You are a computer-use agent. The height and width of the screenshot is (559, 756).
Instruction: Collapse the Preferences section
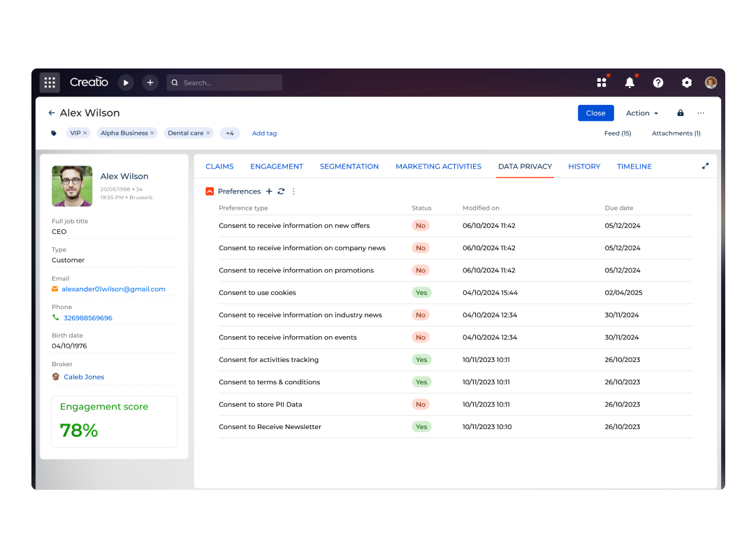click(x=210, y=191)
